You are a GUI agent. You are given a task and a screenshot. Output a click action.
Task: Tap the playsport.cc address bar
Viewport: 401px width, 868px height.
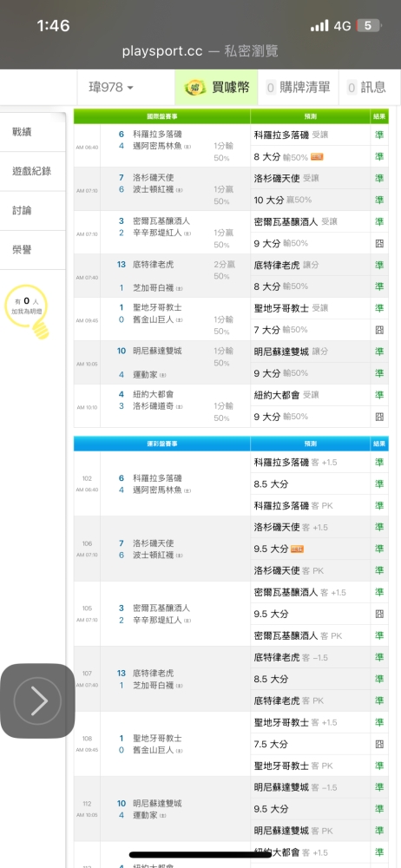200,51
